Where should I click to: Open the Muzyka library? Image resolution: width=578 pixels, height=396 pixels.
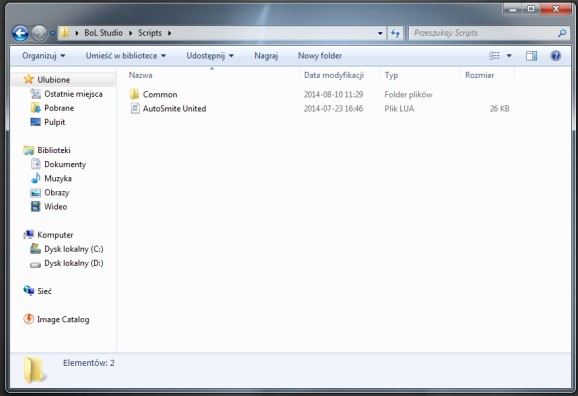pos(58,178)
